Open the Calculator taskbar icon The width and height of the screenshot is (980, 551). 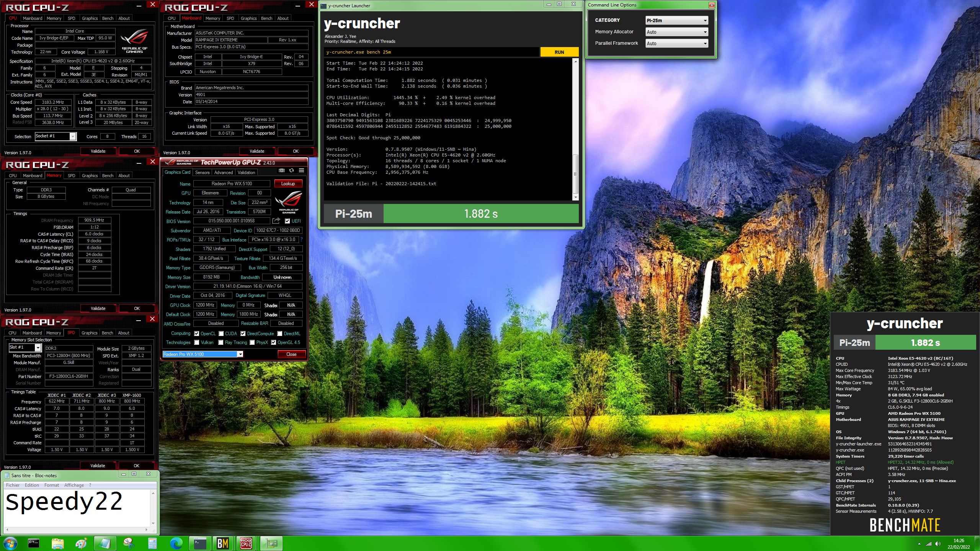coord(152,543)
